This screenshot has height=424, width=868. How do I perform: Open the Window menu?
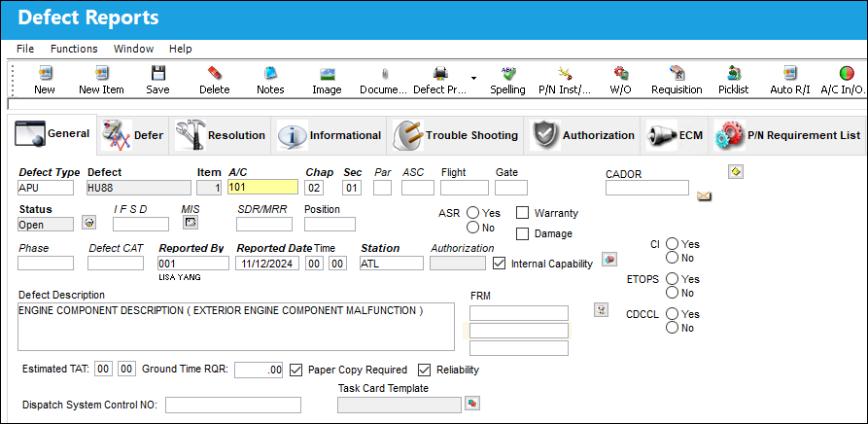(x=133, y=49)
